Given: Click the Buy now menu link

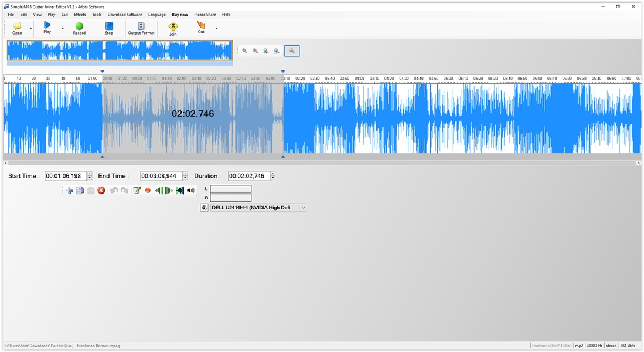Looking at the screenshot, I should [x=180, y=15].
